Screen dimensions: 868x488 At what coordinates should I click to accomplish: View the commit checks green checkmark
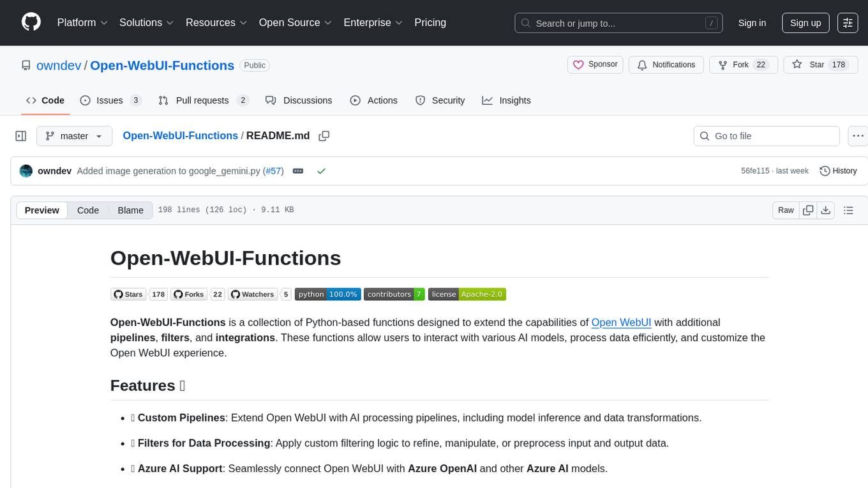point(321,171)
